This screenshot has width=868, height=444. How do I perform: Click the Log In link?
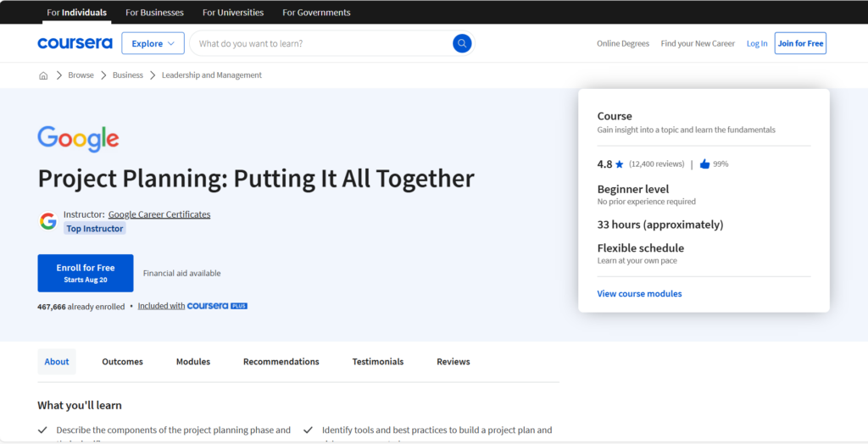757,43
